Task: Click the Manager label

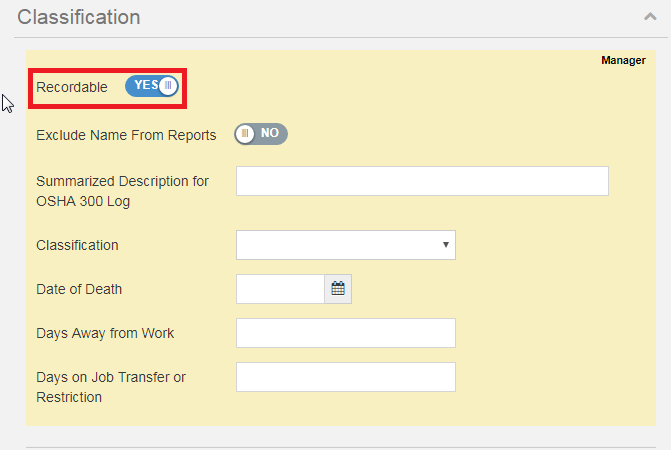Action: coord(623,61)
